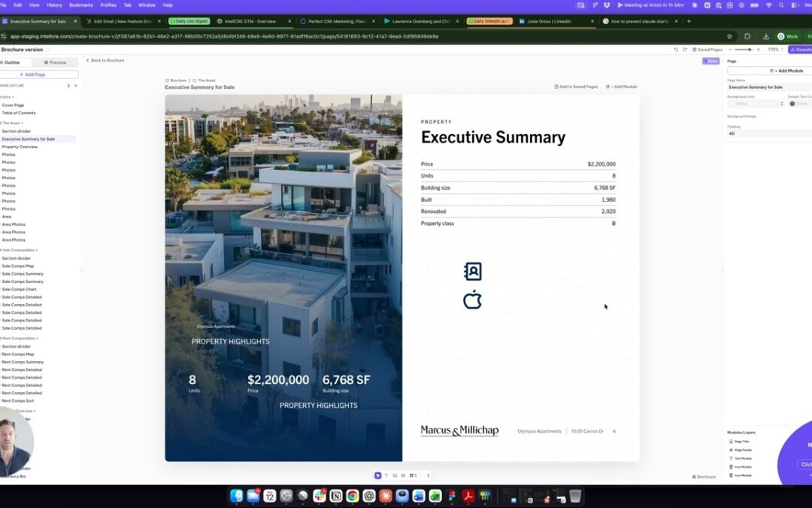Click the Page Name input field
The image size is (812, 508).
click(x=770, y=87)
